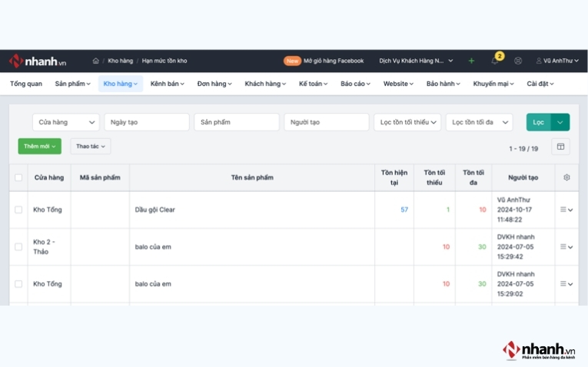Click the green plus icon in header
The height and width of the screenshot is (367, 588).
point(471,61)
